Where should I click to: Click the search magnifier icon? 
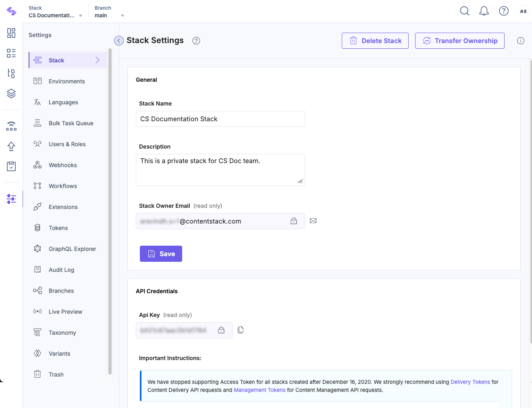[465, 11]
